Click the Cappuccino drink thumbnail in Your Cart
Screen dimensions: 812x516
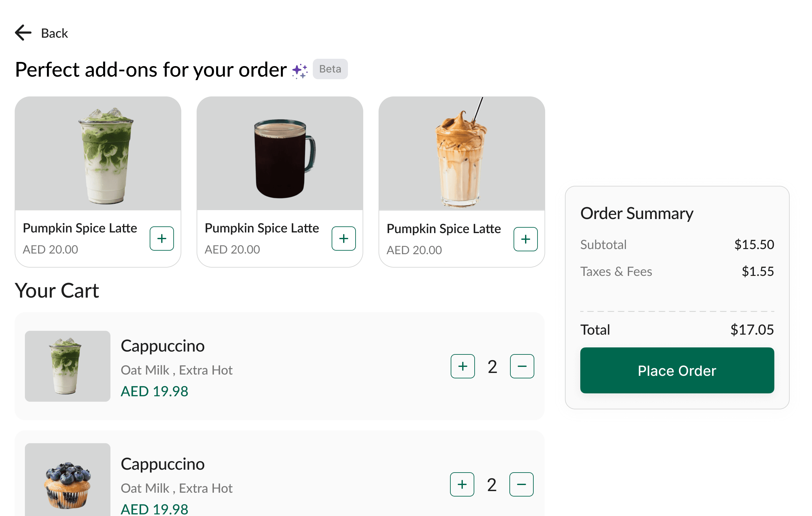point(67,366)
